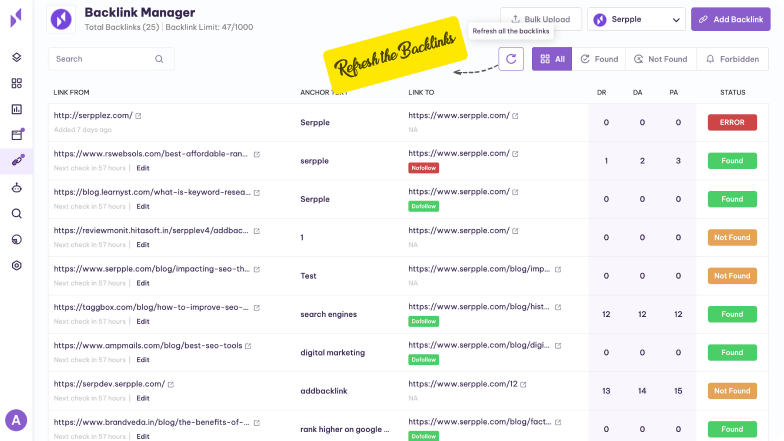This screenshot has height=441, width=784.
Task: Open the https://taggbox.com/blog/how-to-improve-seo link
Action: (x=151, y=308)
